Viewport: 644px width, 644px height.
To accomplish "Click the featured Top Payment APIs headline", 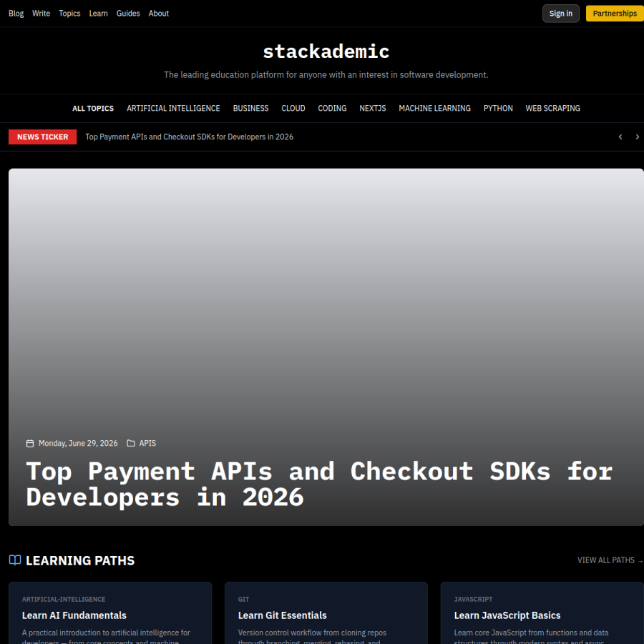I will [x=319, y=484].
